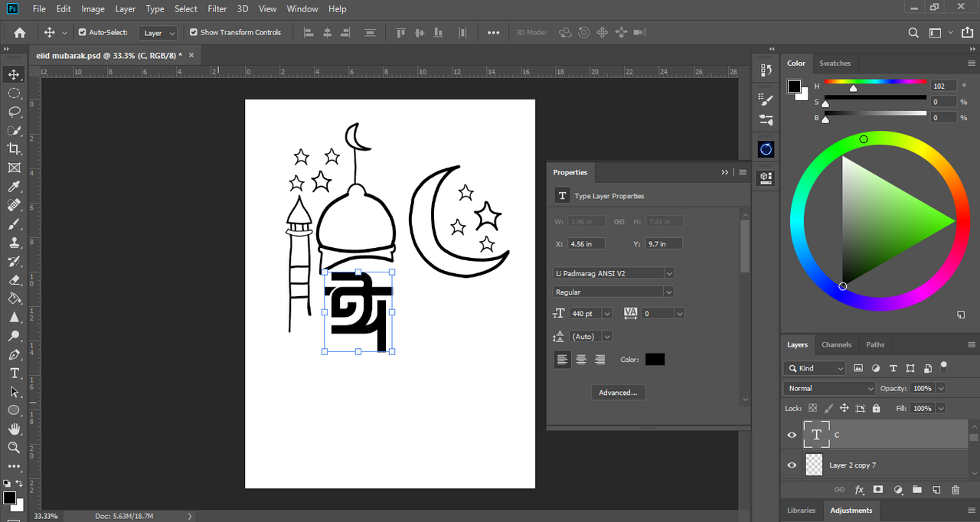This screenshot has height=522, width=980.
Task: Click the center text alignment icon
Action: [581, 360]
